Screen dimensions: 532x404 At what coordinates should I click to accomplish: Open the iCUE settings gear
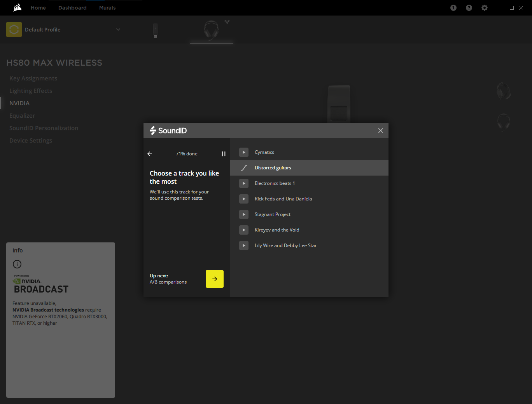[485, 8]
